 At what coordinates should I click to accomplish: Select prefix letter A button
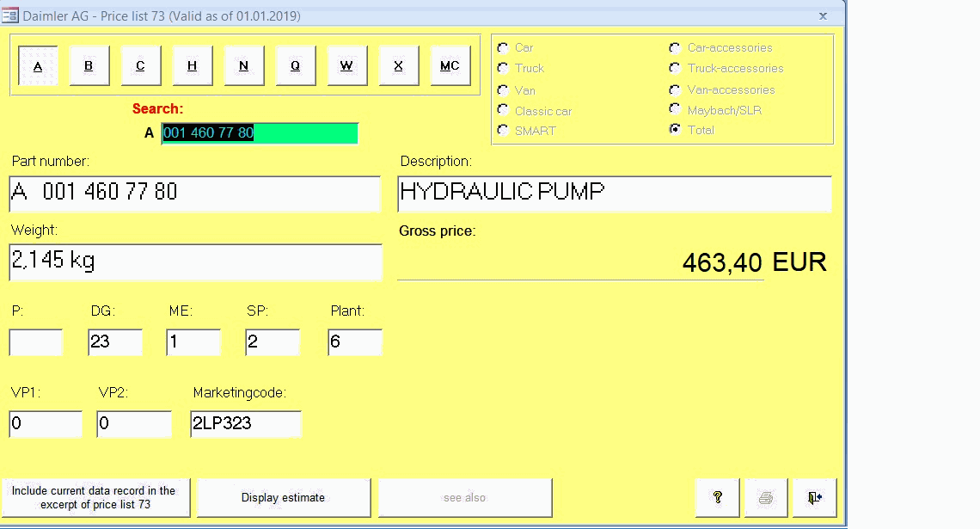(x=38, y=65)
